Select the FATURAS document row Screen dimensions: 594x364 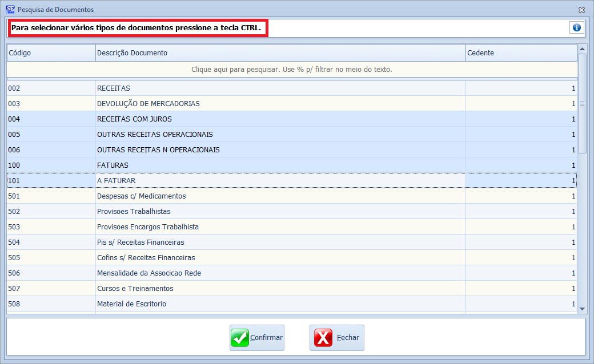pyautogui.click(x=280, y=165)
